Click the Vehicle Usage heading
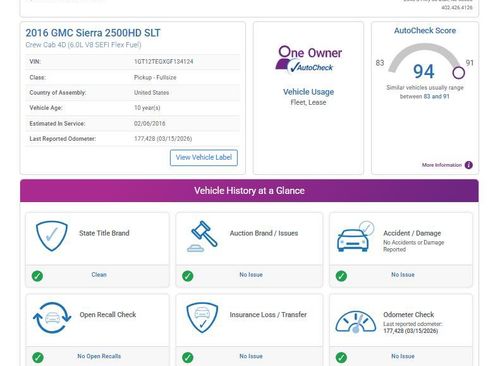 [308, 92]
